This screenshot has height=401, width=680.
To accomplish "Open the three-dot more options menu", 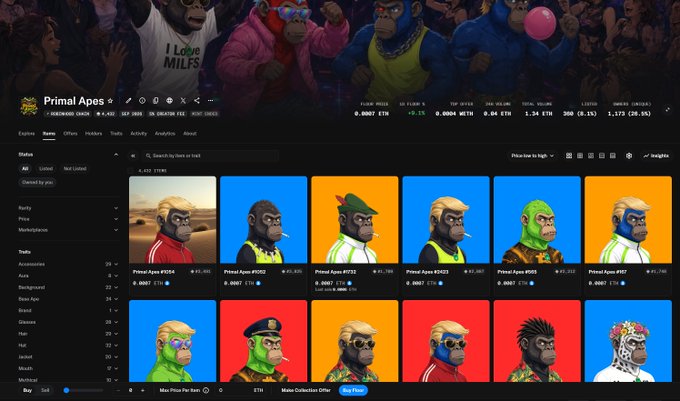I will tap(210, 101).
